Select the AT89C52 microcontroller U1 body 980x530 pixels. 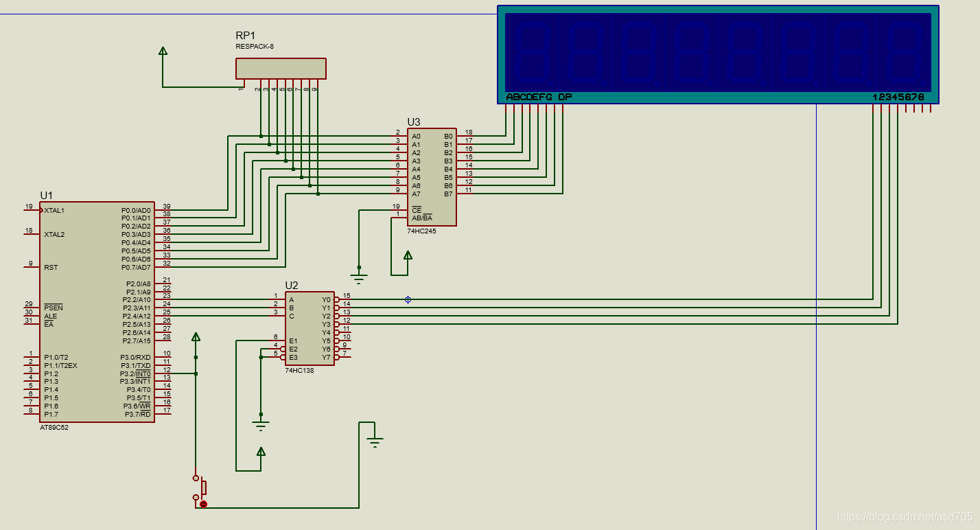pos(97,312)
